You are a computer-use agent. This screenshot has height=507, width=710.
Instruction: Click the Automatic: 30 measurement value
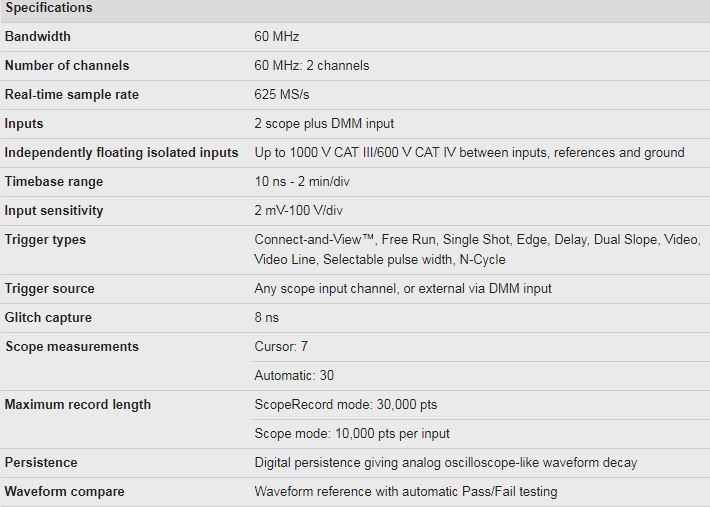pyautogui.click(x=294, y=375)
